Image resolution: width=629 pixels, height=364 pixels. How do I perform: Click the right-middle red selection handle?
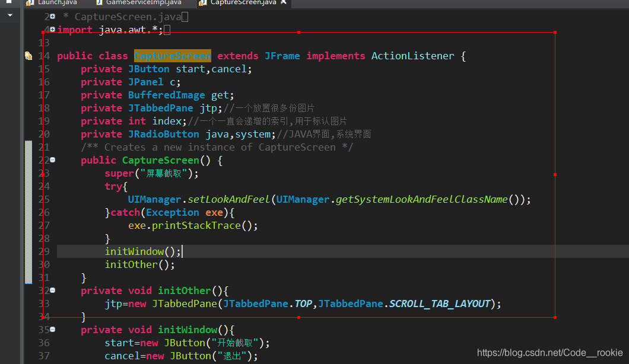[555, 174]
